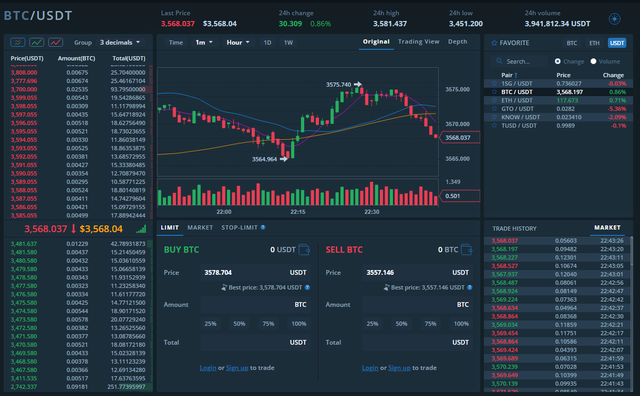Switch to the Original chart tab
The width and height of the screenshot is (640, 396).
click(376, 42)
